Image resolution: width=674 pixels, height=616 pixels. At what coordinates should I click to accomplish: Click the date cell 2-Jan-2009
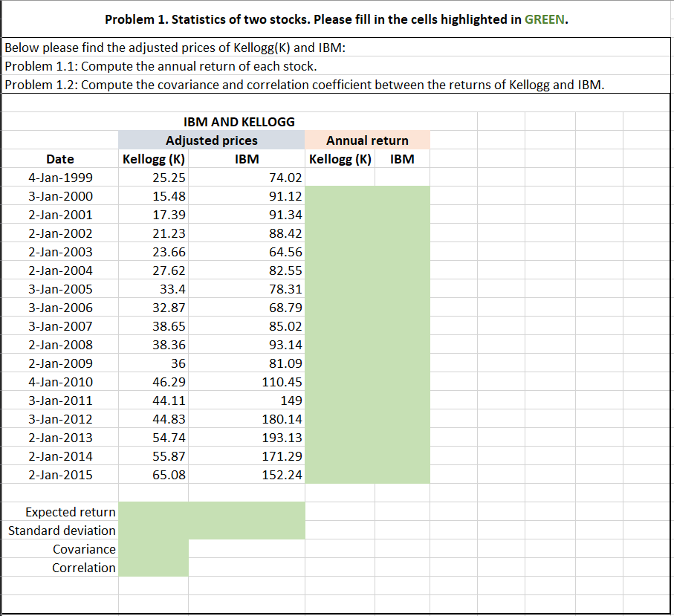pos(60,363)
